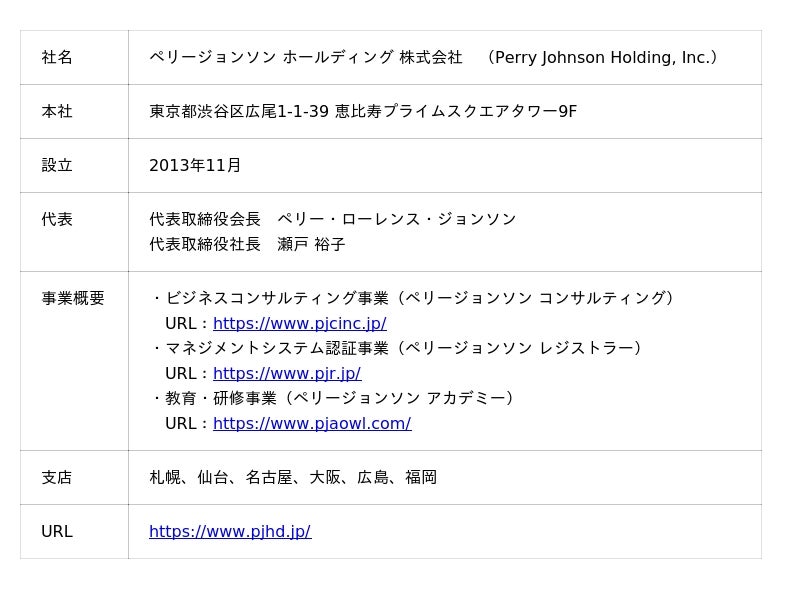Visit the https://www.pjhd.jp/ link
800x589 pixels.
229,531
